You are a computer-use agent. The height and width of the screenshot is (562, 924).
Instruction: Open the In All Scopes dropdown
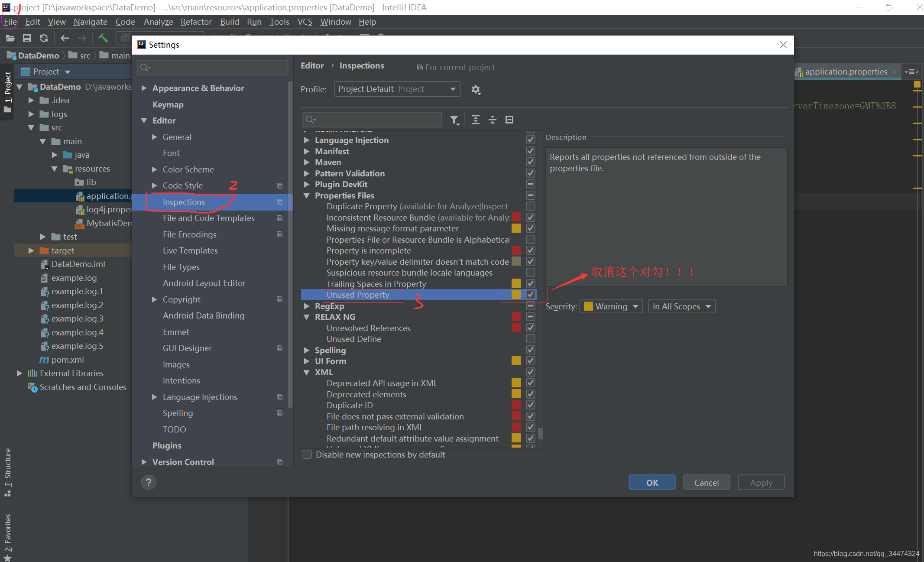pyautogui.click(x=681, y=306)
